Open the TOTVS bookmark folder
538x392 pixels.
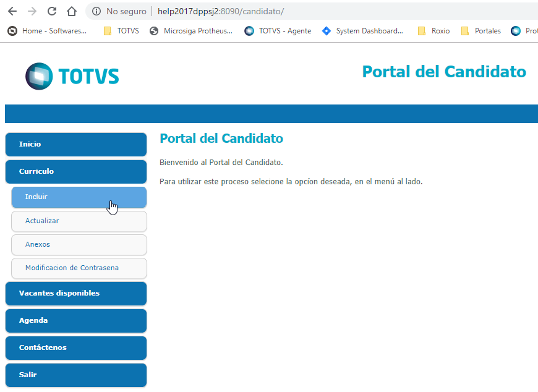[121, 31]
